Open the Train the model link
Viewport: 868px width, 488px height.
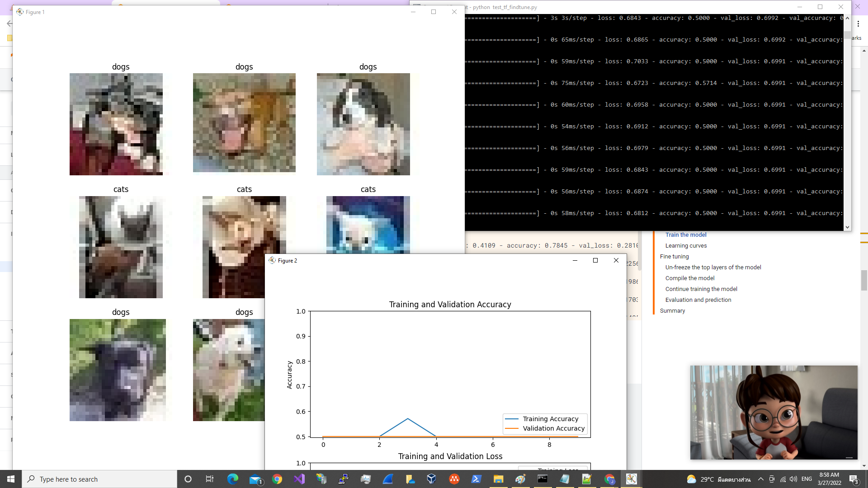click(685, 235)
